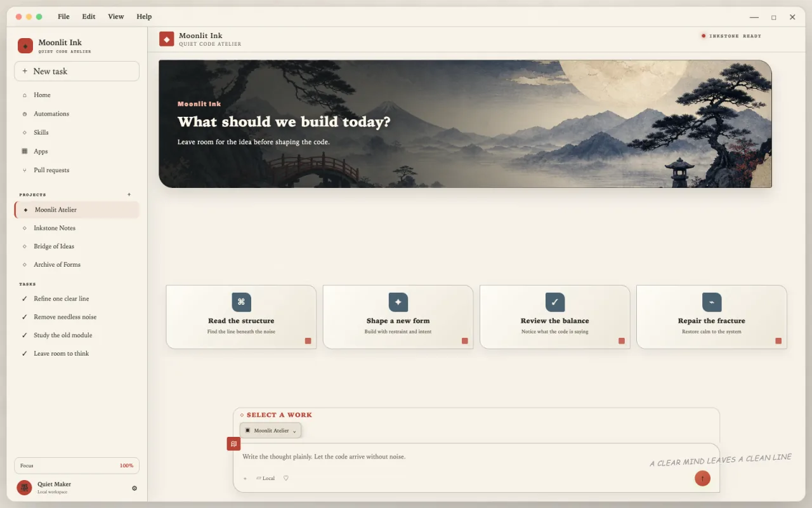Select the Moonlit Atelier project
812x508 pixels.
click(x=77, y=210)
